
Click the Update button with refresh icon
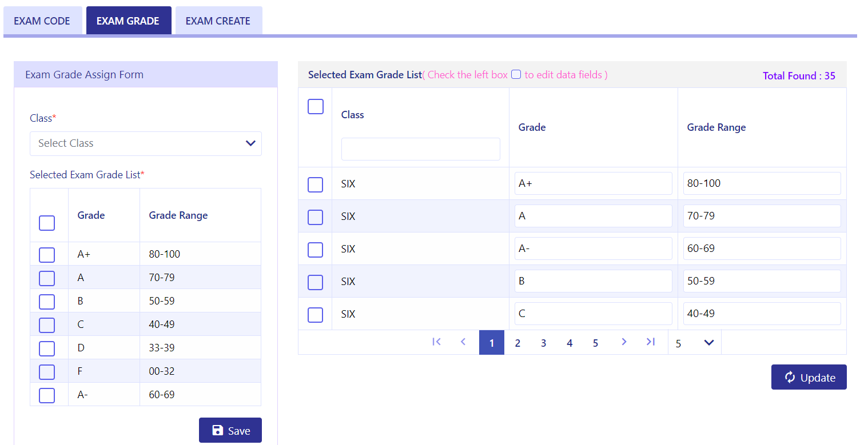(x=809, y=378)
